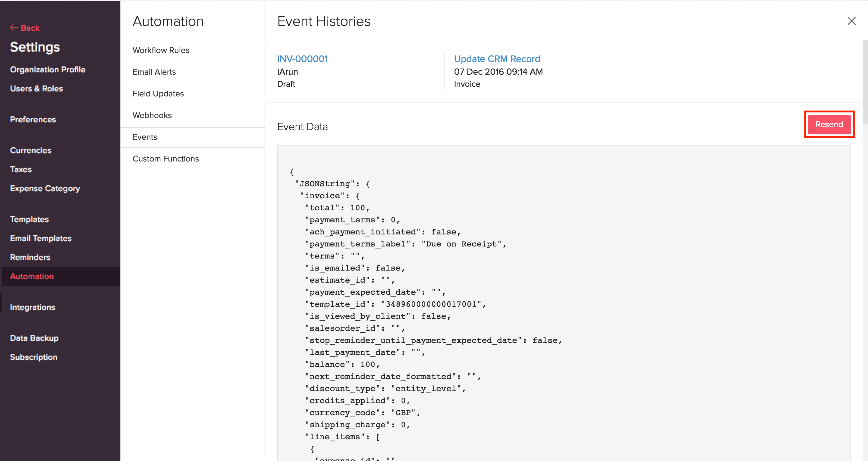Open Data Backup settings

coord(34,338)
